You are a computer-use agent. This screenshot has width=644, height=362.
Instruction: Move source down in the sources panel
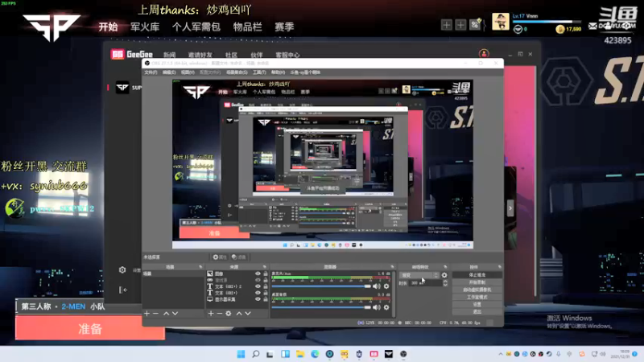[248, 313]
